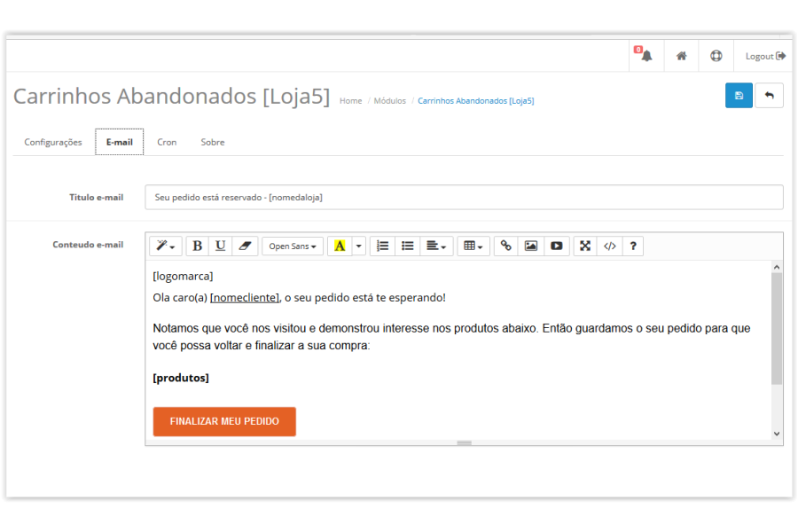Open the notifications bell icon

point(646,56)
